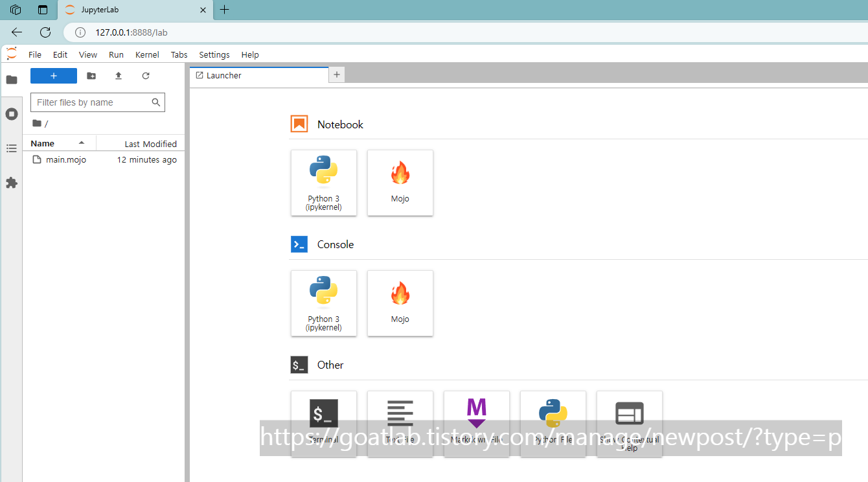Screen dimensions: 868x482
Task: Click the magnifier icon in file filter
Action: [155, 102]
